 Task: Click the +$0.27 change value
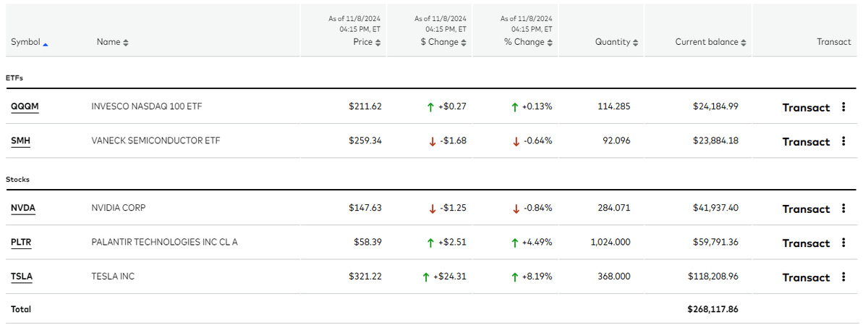click(x=453, y=106)
